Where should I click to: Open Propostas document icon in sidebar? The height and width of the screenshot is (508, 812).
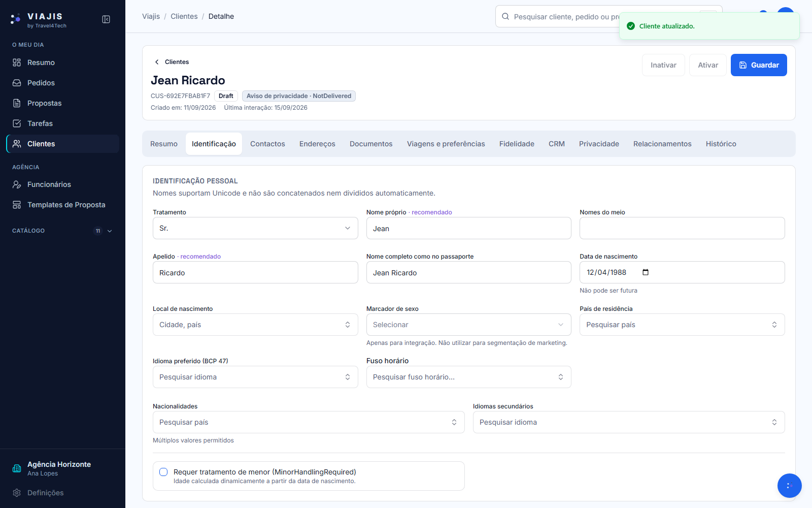pos(17,103)
